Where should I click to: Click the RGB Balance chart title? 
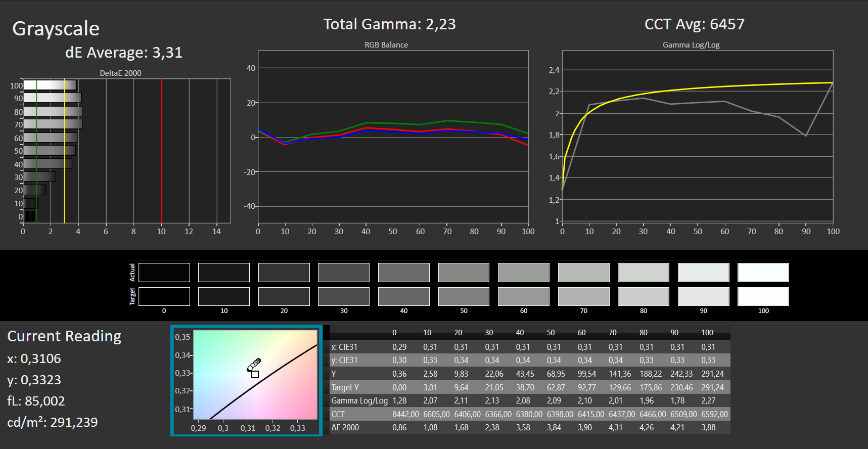386,45
